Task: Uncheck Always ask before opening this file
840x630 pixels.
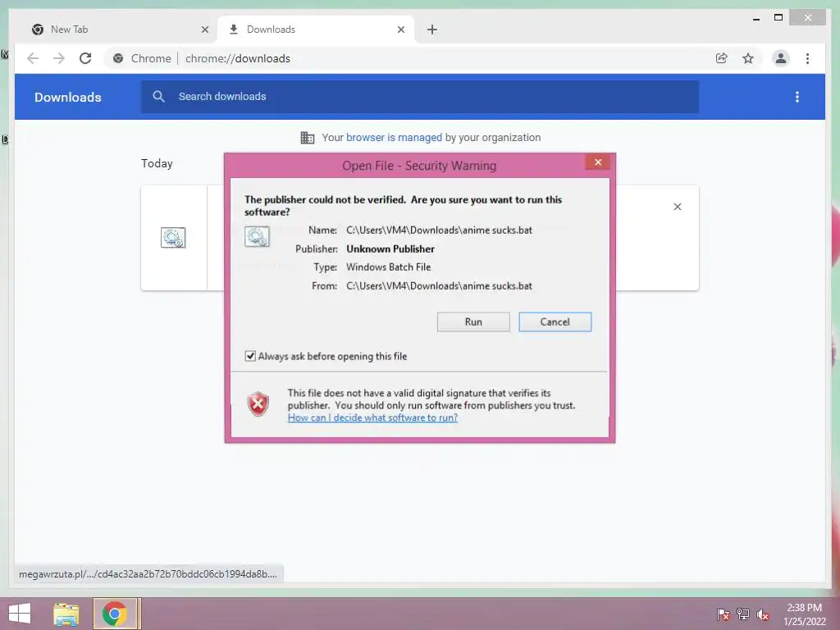Action: point(250,356)
